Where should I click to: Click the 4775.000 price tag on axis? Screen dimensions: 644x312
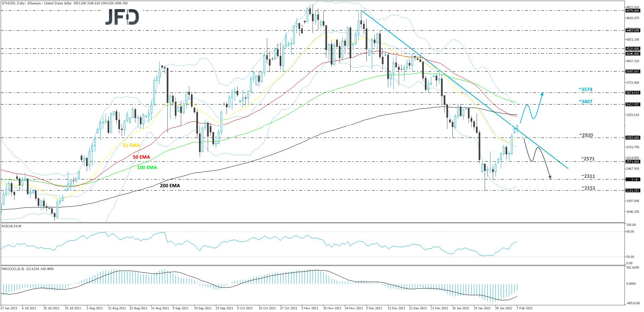coord(633,11)
